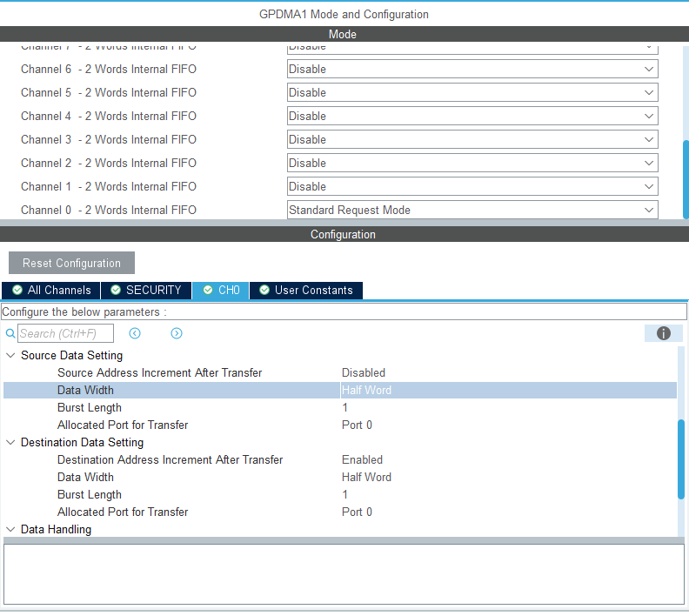Go to previous search result arrow

tap(135, 333)
